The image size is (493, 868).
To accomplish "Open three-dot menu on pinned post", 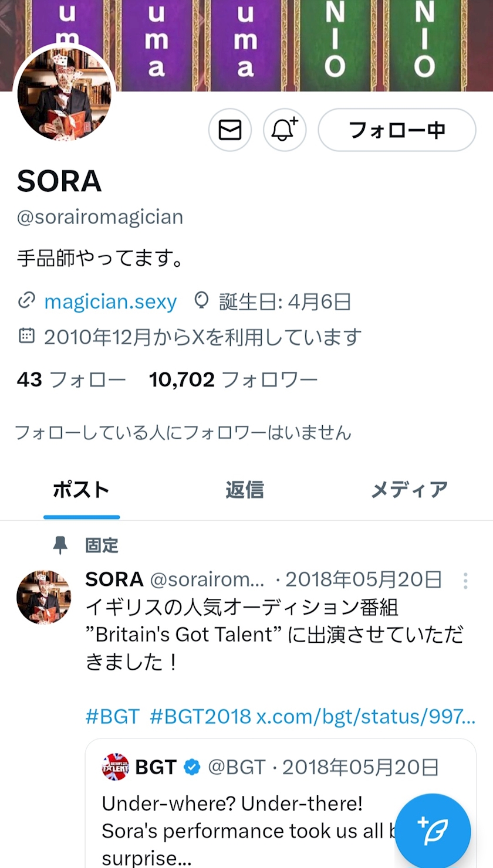I will [465, 581].
